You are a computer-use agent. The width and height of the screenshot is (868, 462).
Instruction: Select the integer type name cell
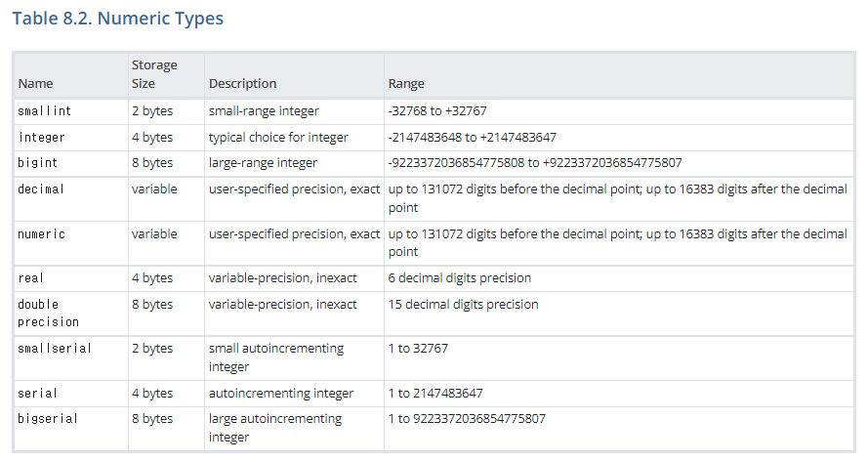coord(42,137)
